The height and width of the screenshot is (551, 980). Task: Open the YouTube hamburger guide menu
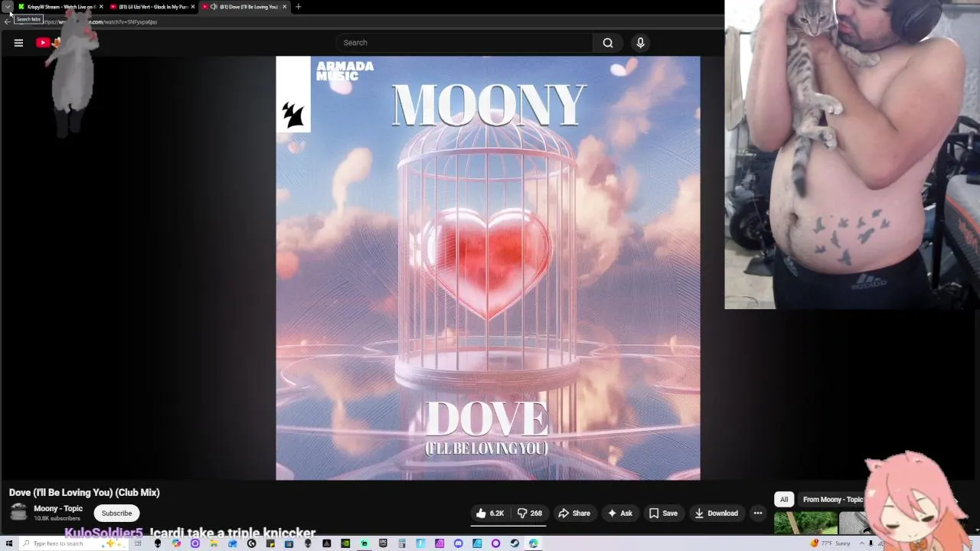18,43
